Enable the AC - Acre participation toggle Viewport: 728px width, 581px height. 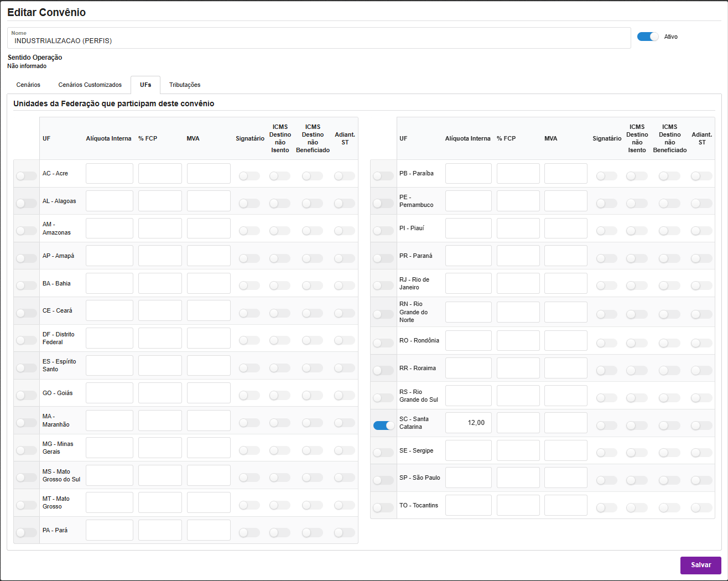coord(26,176)
